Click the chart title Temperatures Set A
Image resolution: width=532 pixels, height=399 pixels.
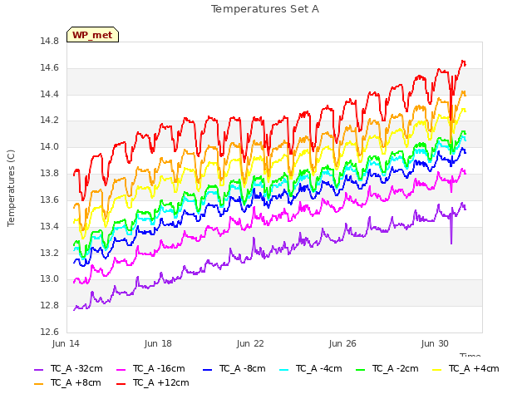265,9
